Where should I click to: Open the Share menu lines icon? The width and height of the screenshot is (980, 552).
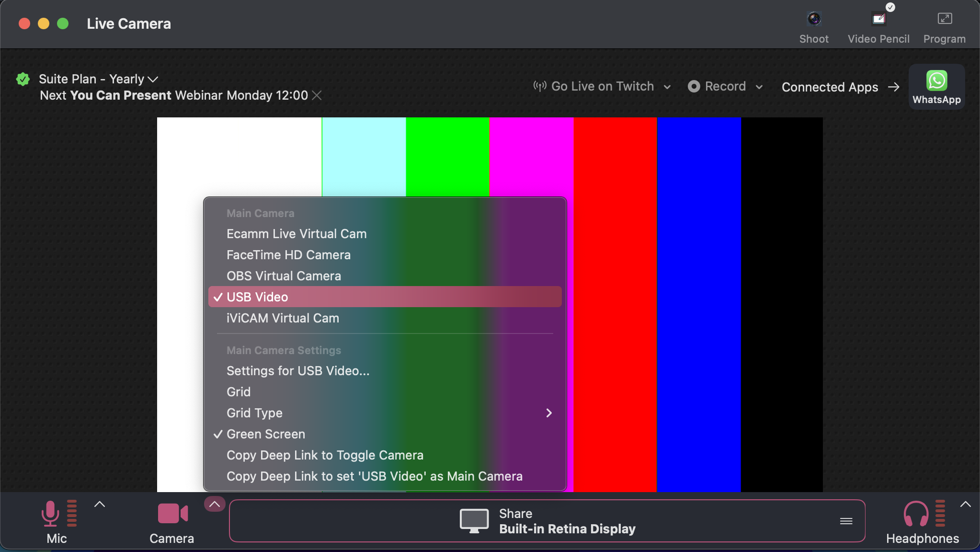coord(846,521)
